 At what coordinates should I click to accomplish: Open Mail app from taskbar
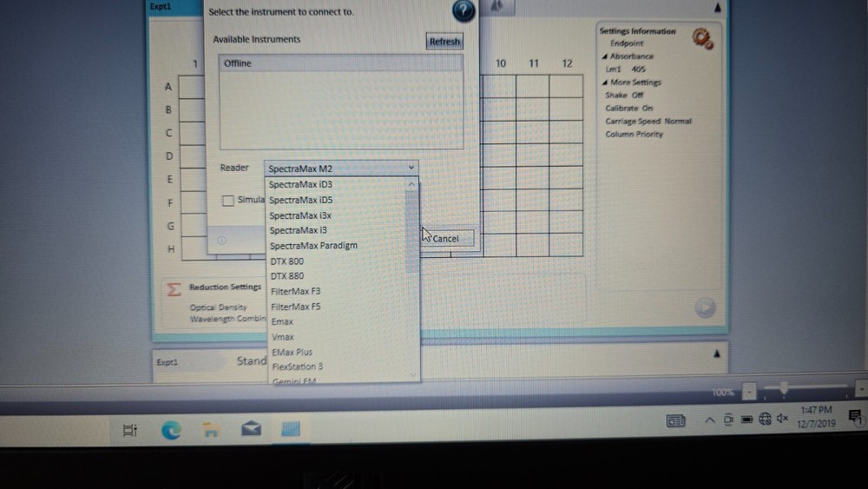252,429
